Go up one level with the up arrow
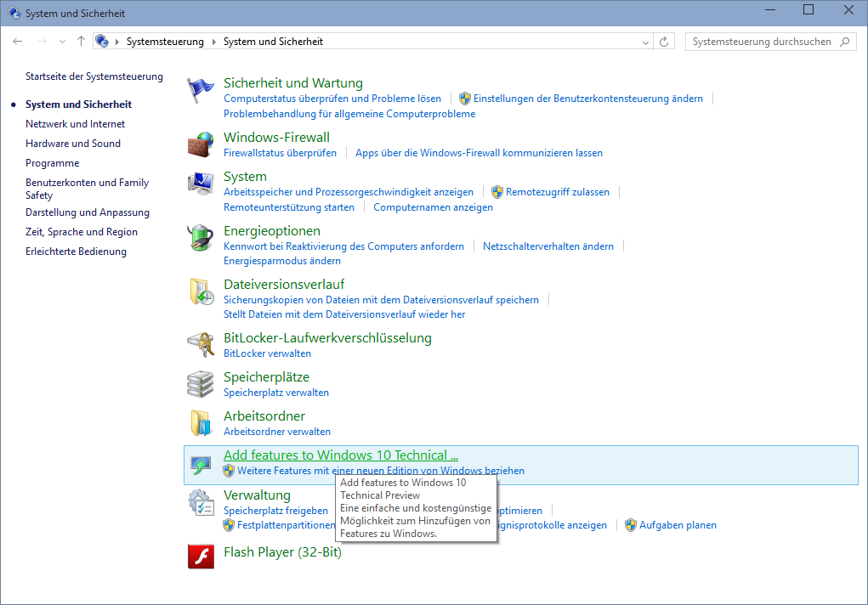Screen dimensions: 868x605 tap(81, 41)
